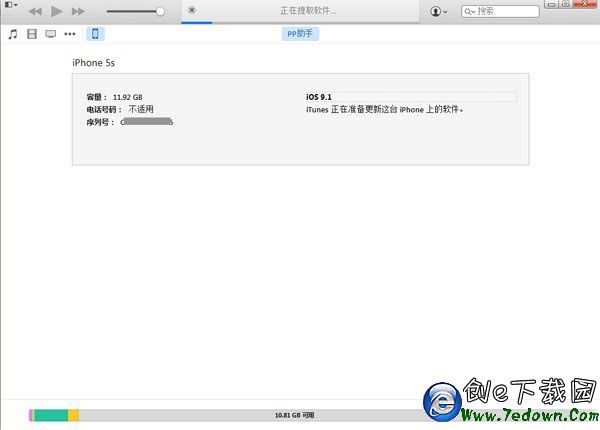
Task: Click the green storage segment
Action: pyautogui.click(x=51, y=415)
